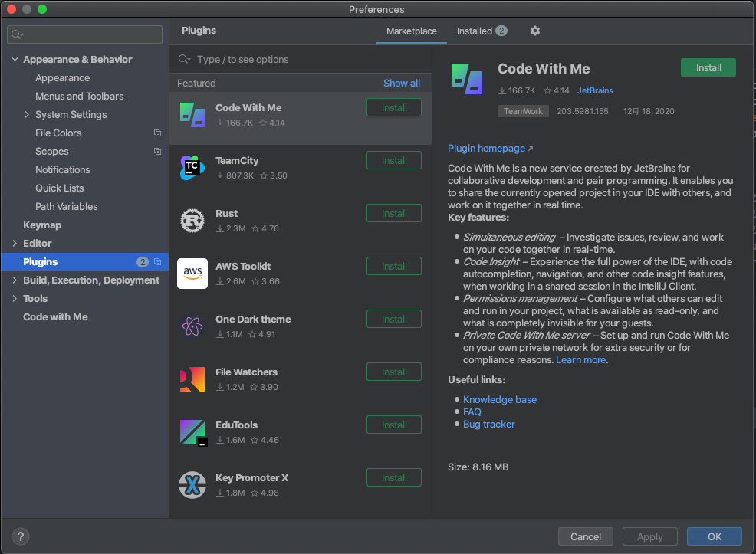
Task: Install the Rust plugin
Action: (394, 214)
